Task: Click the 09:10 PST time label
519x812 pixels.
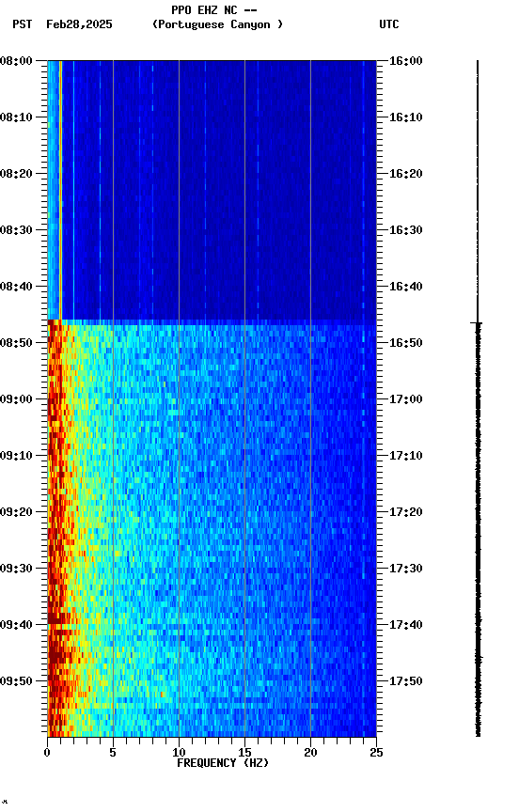Action: (16, 456)
